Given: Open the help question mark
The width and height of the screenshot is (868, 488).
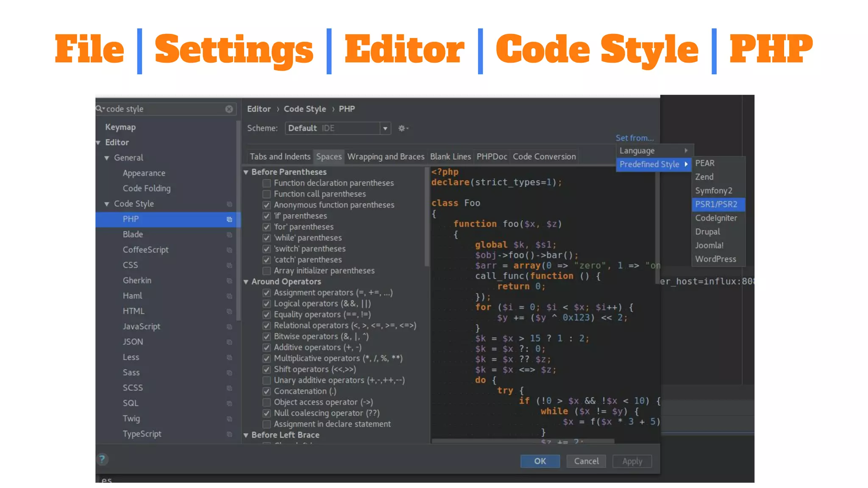Looking at the screenshot, I should click(102, 459).
